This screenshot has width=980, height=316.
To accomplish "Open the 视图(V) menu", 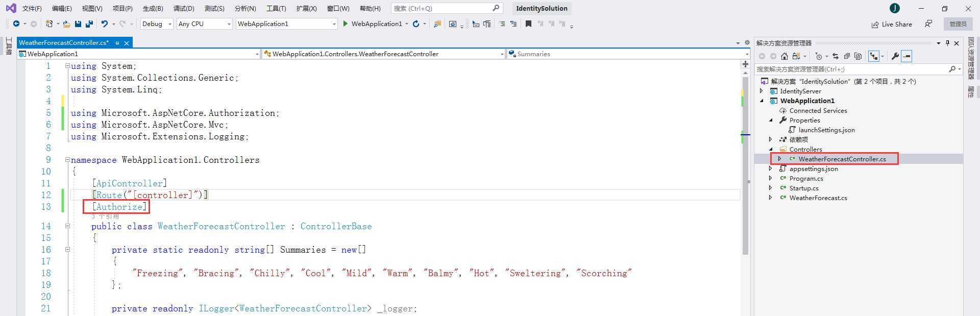I will 92,8.
